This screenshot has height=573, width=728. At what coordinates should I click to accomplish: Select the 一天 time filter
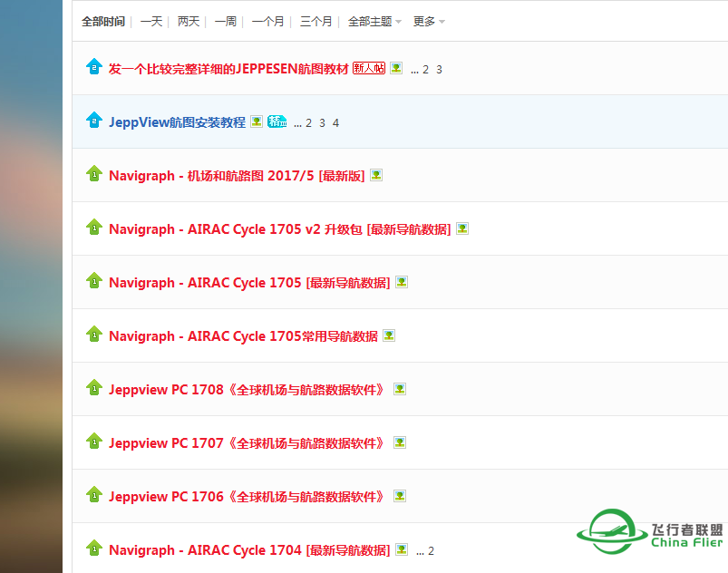coord(151,21)
